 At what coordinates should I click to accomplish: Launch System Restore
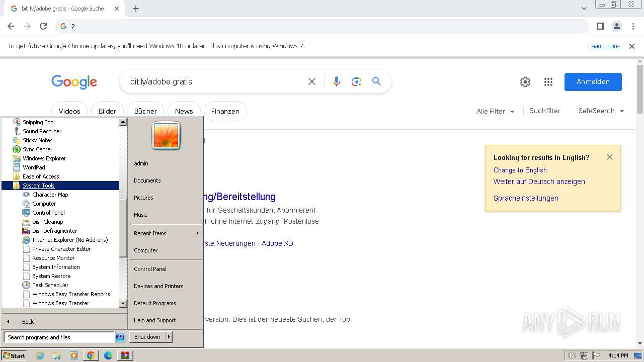click(51, 276)
